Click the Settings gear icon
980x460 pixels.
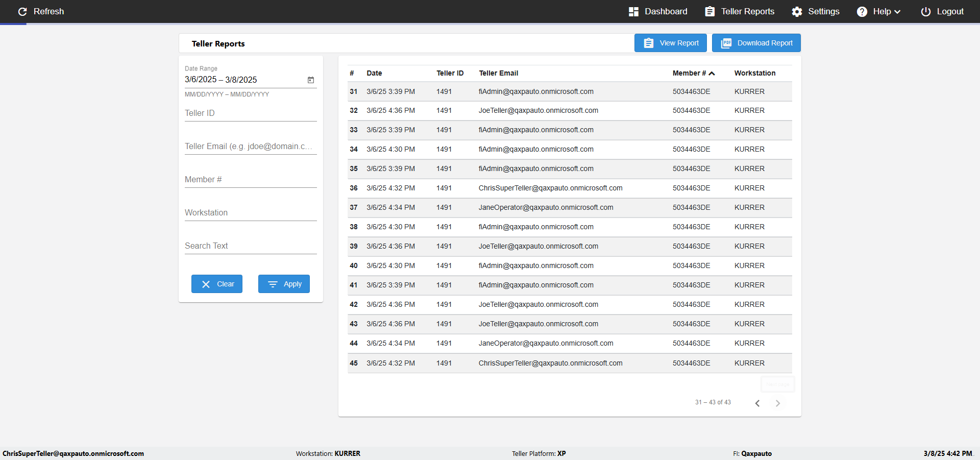(x=797, y=11)
